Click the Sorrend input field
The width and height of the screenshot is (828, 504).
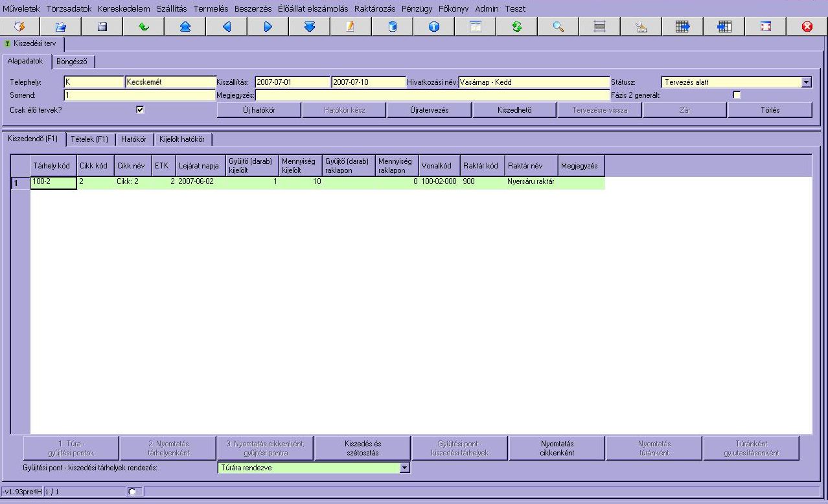tap(139, 95)
